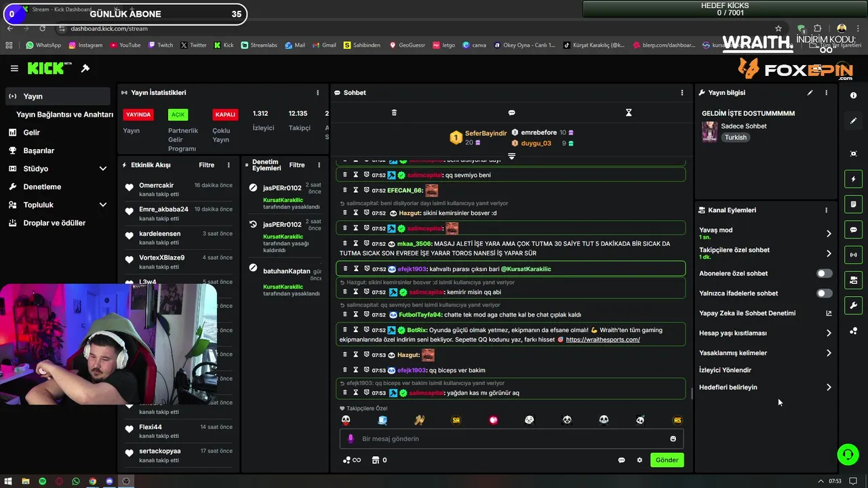
Task: Click the focus frame icon in right sidebar
Action: pos(853,154)
